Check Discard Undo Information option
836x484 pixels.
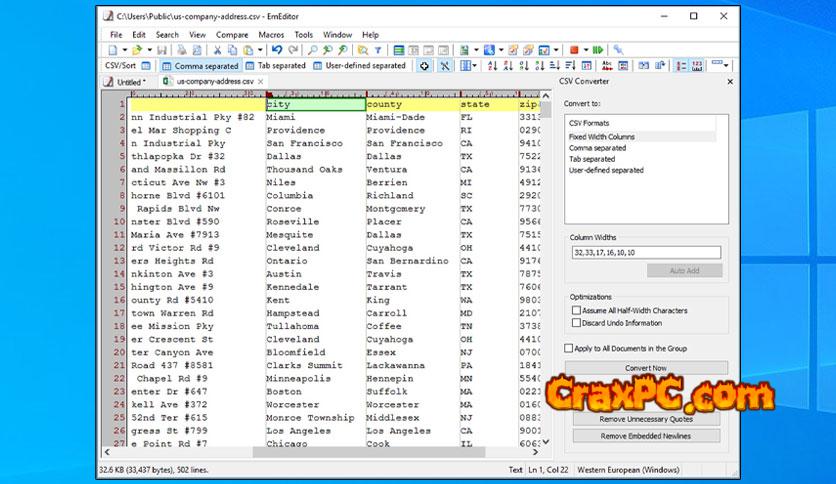click(x=576, y=323)
